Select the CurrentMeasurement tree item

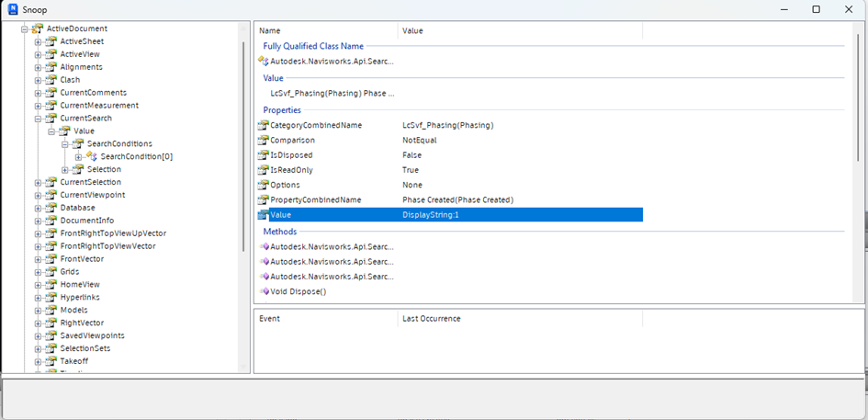pos(99,106)
